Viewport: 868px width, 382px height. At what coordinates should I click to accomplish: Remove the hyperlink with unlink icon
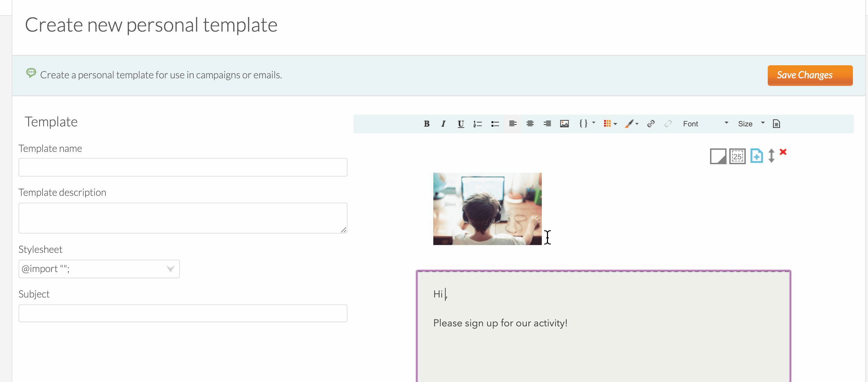(x=668, y=124)
